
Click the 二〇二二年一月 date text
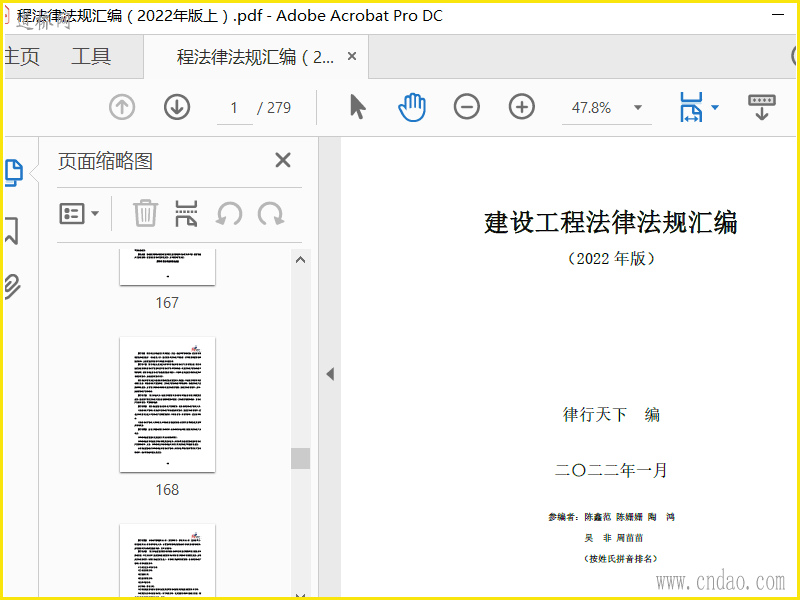tap(611, 469)
